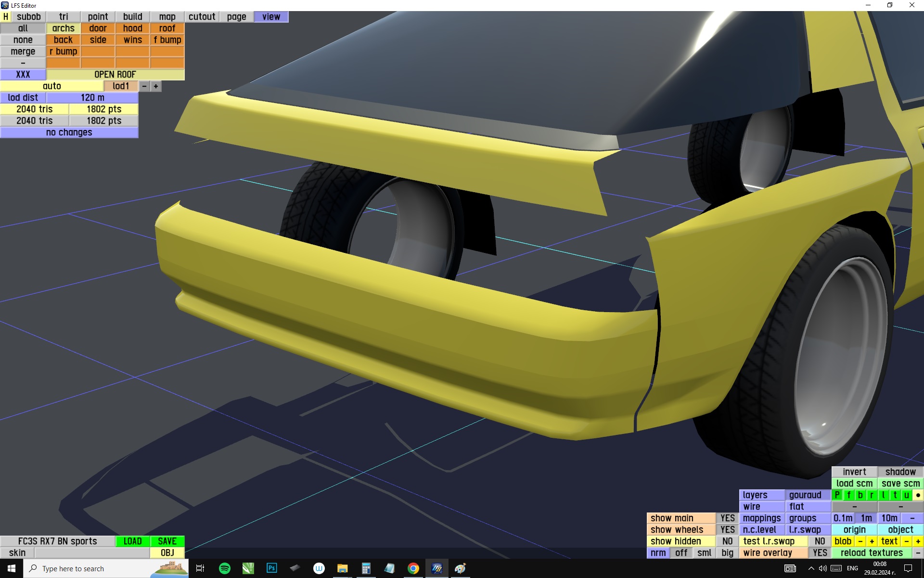
Task: Click the File Explorer taskbar icon
Action: tap(342, 568)
